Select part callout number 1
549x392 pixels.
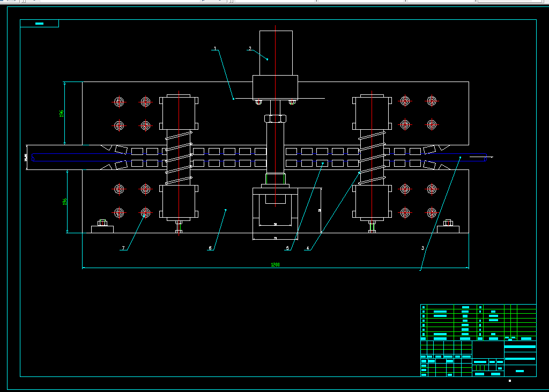[216, 48]
